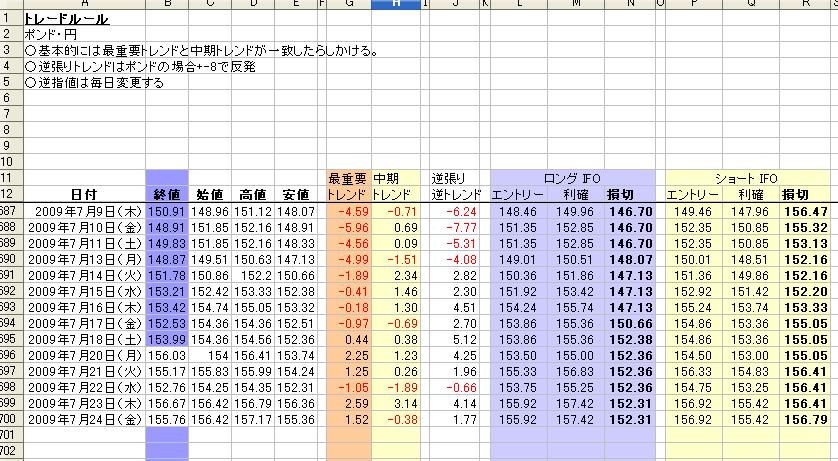
Task: Select the 逆張り header cell
Action: [447, 178]
